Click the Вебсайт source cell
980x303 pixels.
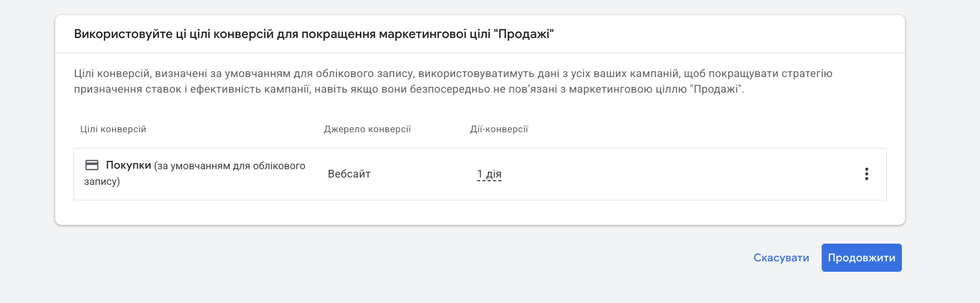349,174
